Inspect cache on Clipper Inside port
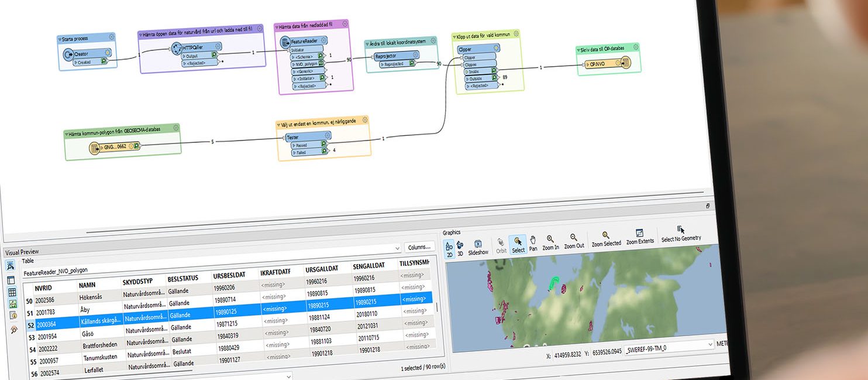 coord(494,70)
